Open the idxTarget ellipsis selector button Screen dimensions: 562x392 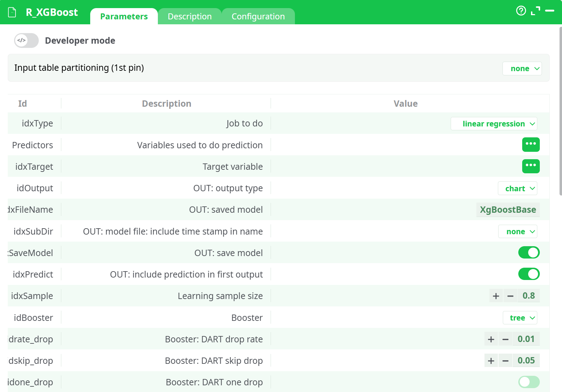(x=531, y=166)
